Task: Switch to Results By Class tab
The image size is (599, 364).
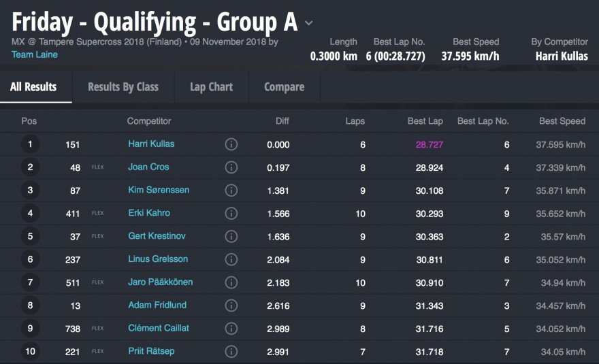Action: (123, 87)
